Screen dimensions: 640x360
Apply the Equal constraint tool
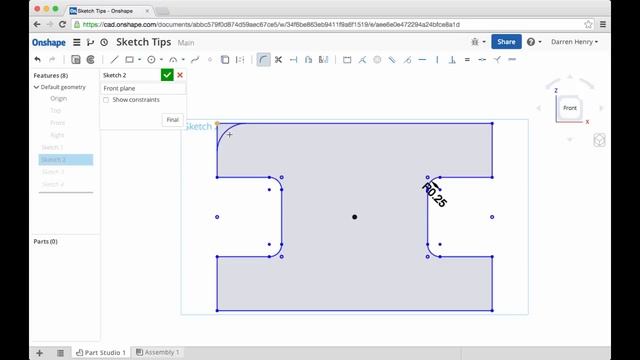tap(467, 60)
